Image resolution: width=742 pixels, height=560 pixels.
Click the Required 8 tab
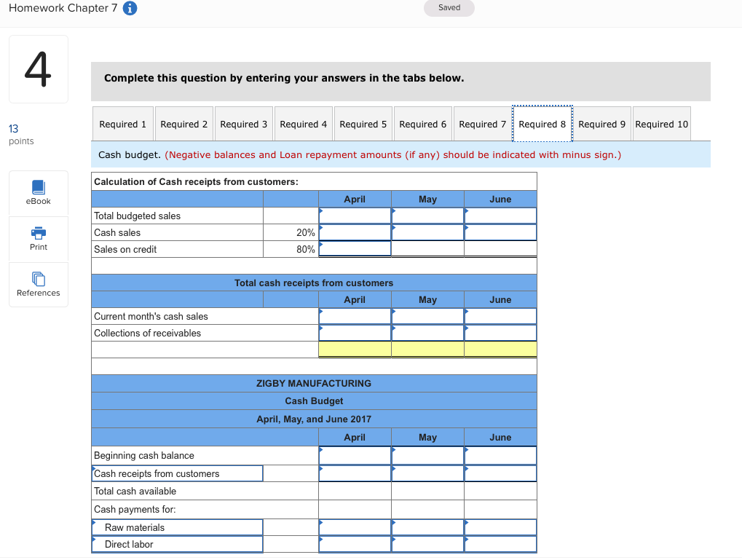542,124
